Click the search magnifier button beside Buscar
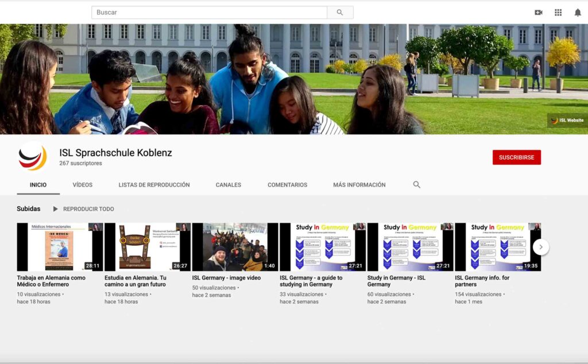The height and width of the screenshot is (364, 588). (x=340, y=13)
